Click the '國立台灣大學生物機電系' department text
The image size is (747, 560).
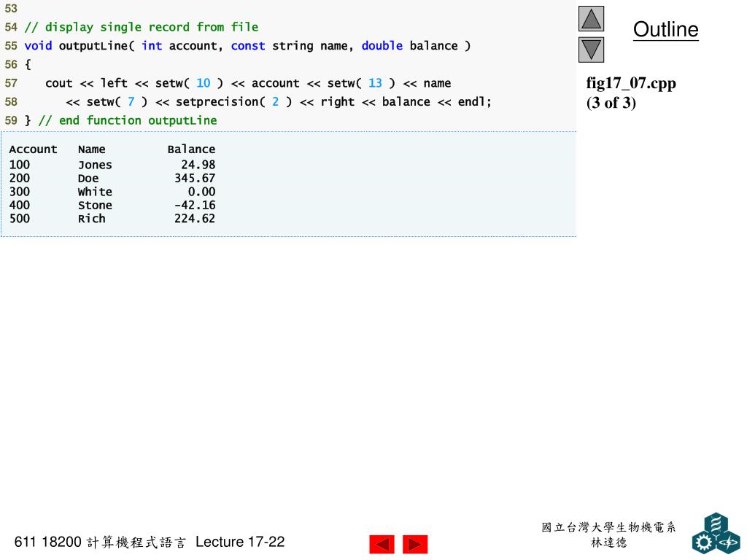point(608,527)
